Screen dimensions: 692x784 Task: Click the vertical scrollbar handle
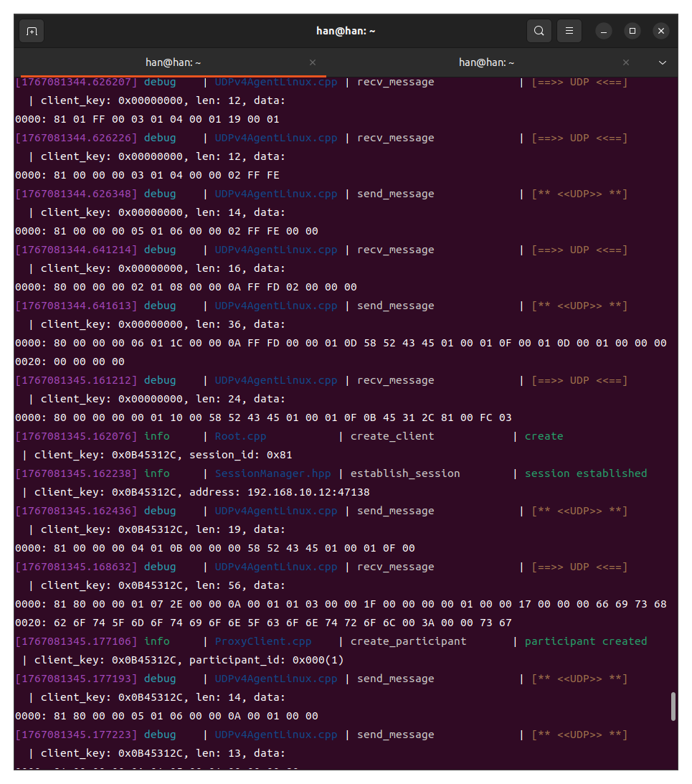pos(673,706)
